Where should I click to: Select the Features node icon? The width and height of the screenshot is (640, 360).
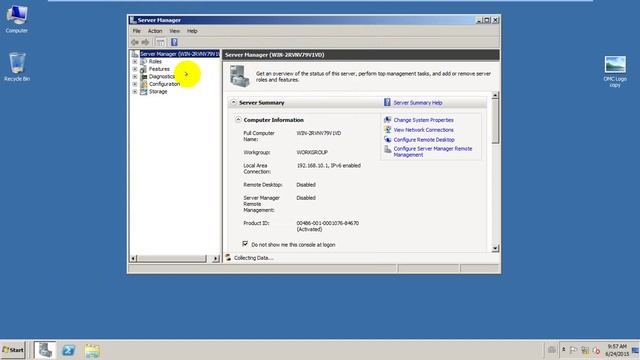[144, 69]
